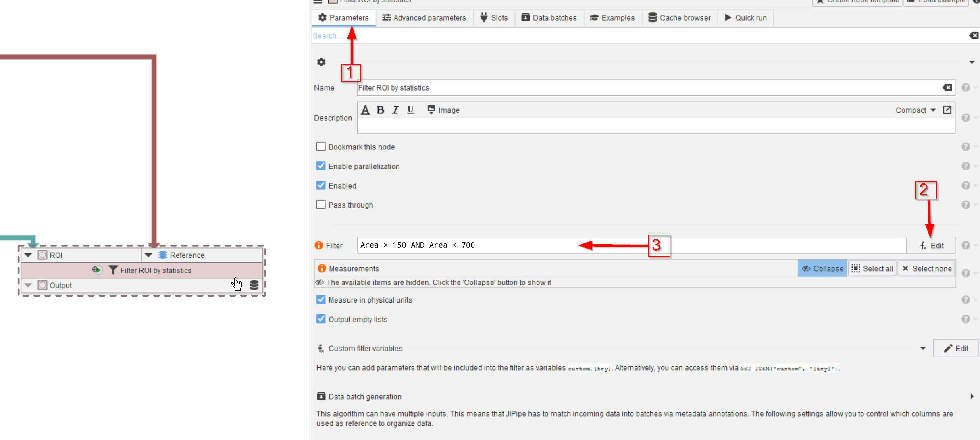Open description in external editor icon
This screenshot has width=980, height=440.
point(947,110)
